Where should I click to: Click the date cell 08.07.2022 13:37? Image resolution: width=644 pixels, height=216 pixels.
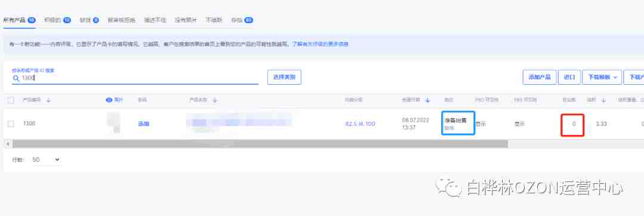416,124
